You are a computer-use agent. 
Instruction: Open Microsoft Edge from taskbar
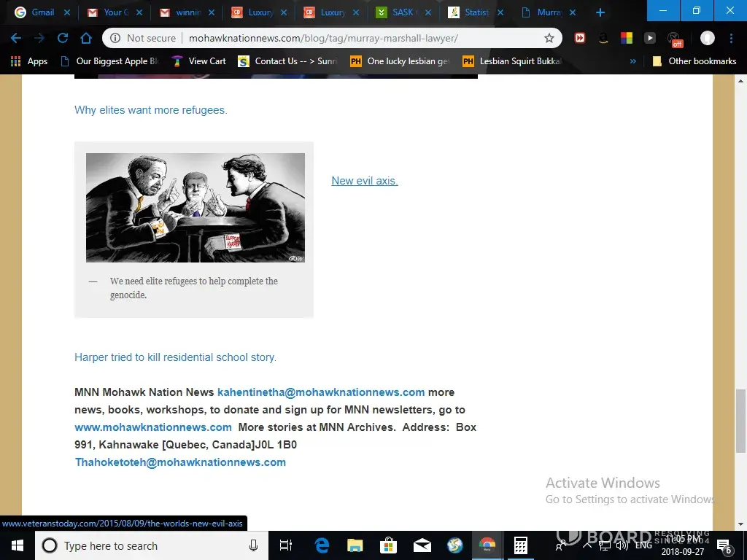[x=322, y=545]
